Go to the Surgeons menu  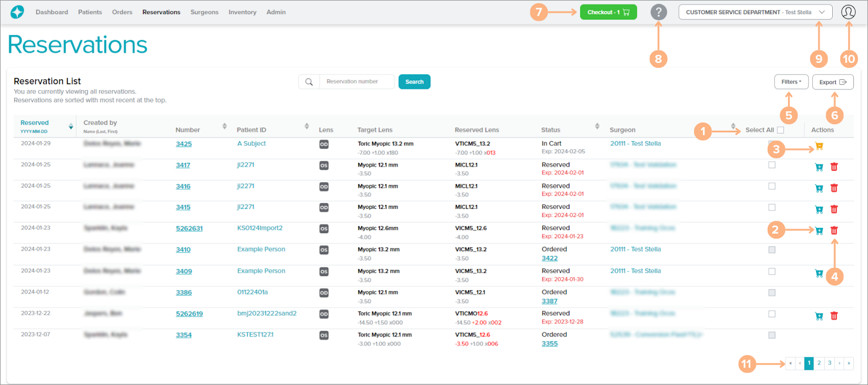(204, 12)
